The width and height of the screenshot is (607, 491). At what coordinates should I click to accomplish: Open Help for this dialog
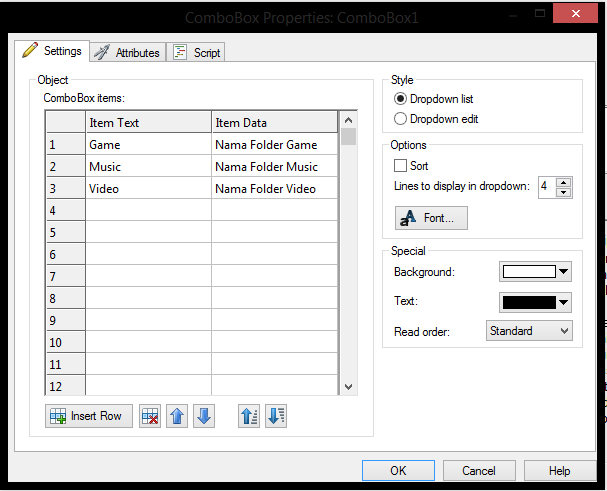coord(559,470)
